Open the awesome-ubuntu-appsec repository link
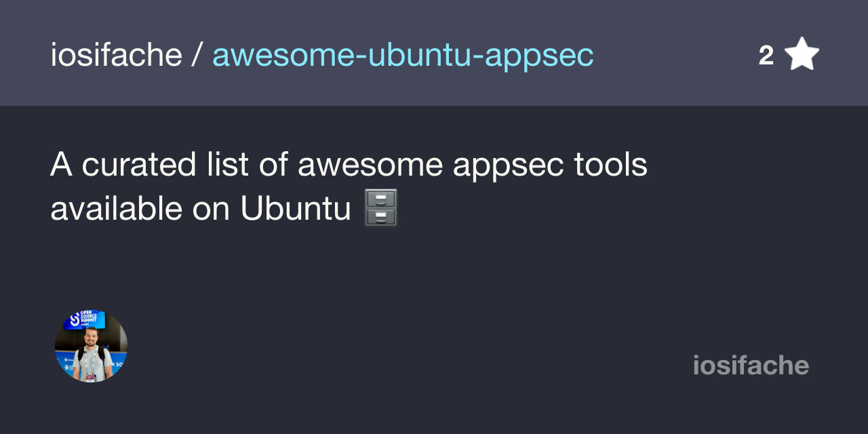 pos(403,56)
